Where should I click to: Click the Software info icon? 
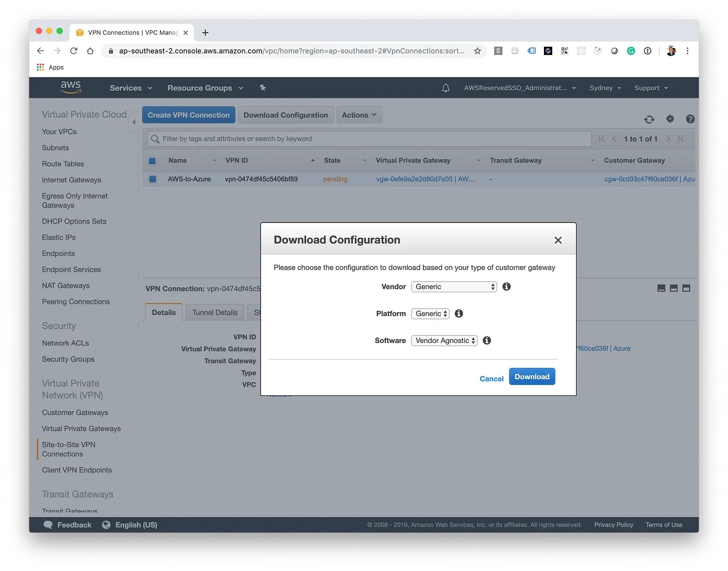(487, 340)
